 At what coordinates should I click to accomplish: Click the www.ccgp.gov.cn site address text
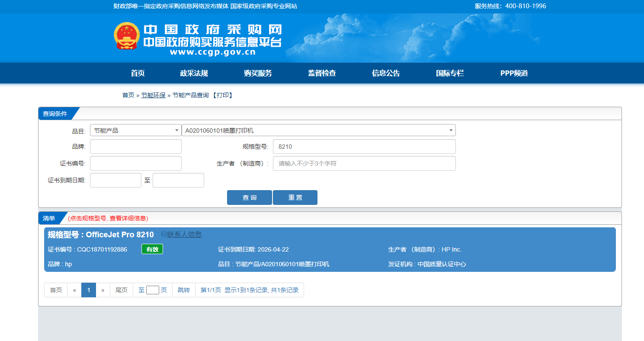pyautogui.click(x=213, y=52)
